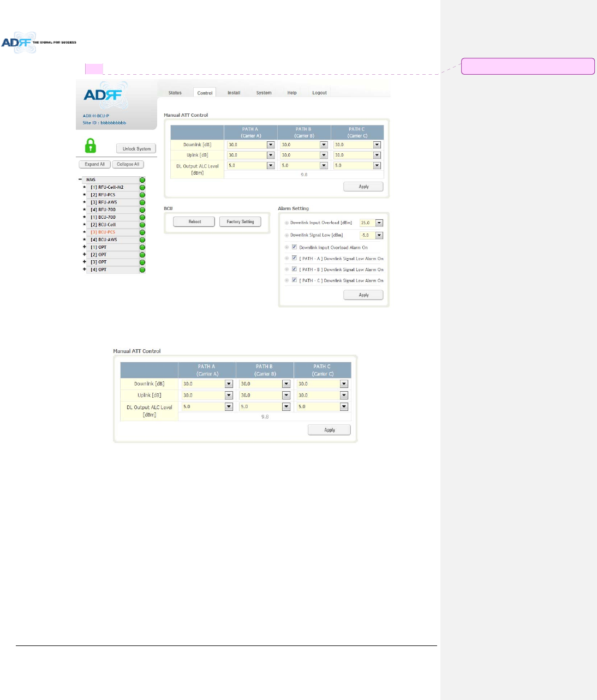The width and height of the screenshot is (597, 700).
Task: Toggle PATH - A Downlink Signal Low Alarm checkbox
Action: click(x=294, y=258)
